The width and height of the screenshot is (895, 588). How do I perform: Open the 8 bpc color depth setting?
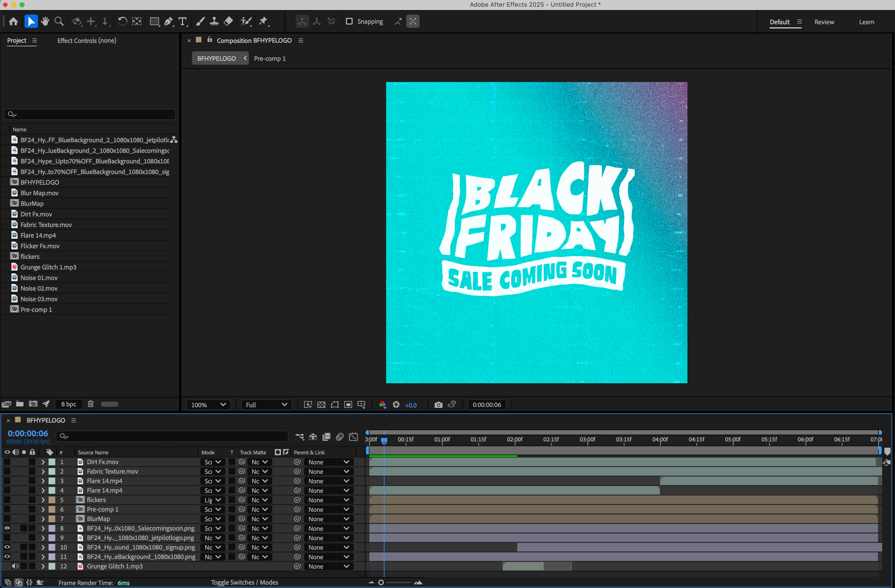click(x=69, y=404)
